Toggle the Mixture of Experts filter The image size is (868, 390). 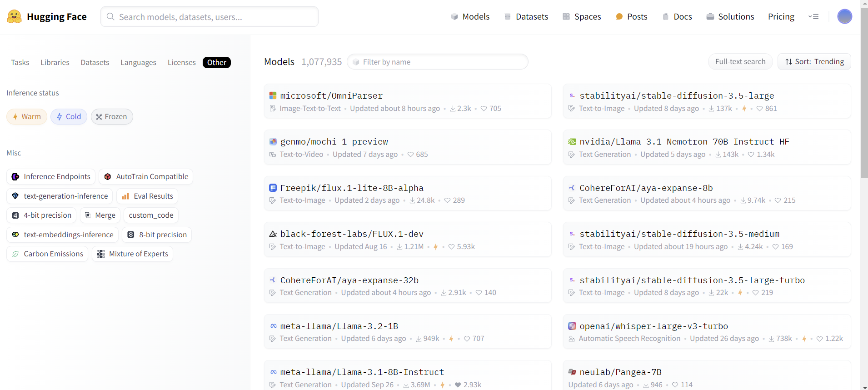(x=132, y=254)
